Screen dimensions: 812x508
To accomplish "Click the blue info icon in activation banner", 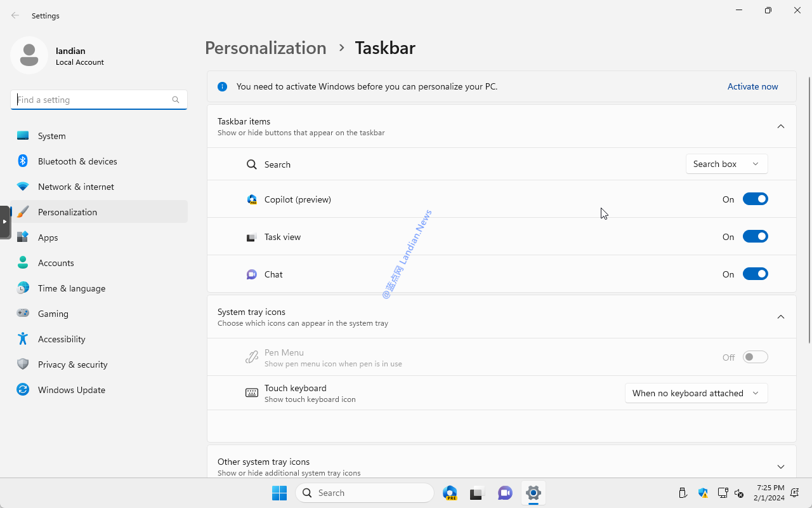I will [x=222, y=87].
